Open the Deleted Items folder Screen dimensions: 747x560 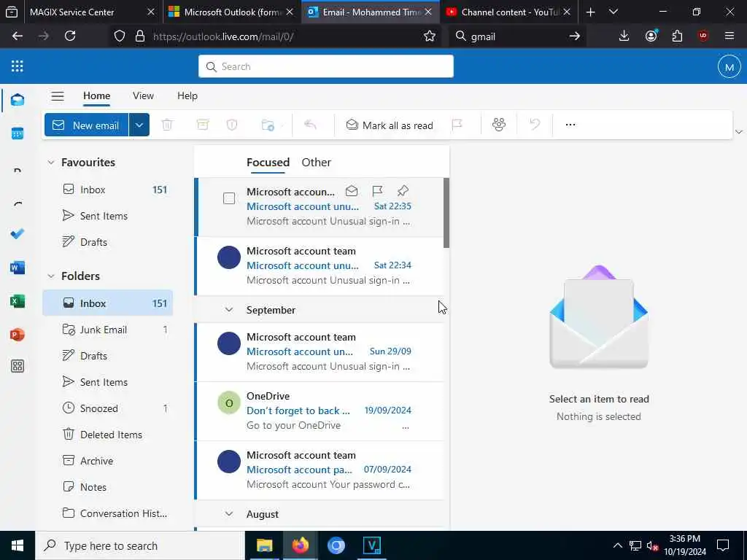pos(108,435)
